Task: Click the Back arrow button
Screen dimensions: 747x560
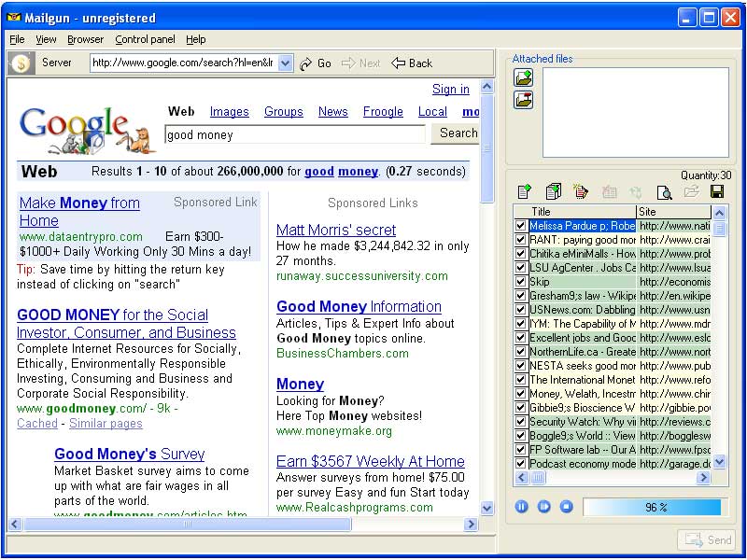Action: coord(412,63)
